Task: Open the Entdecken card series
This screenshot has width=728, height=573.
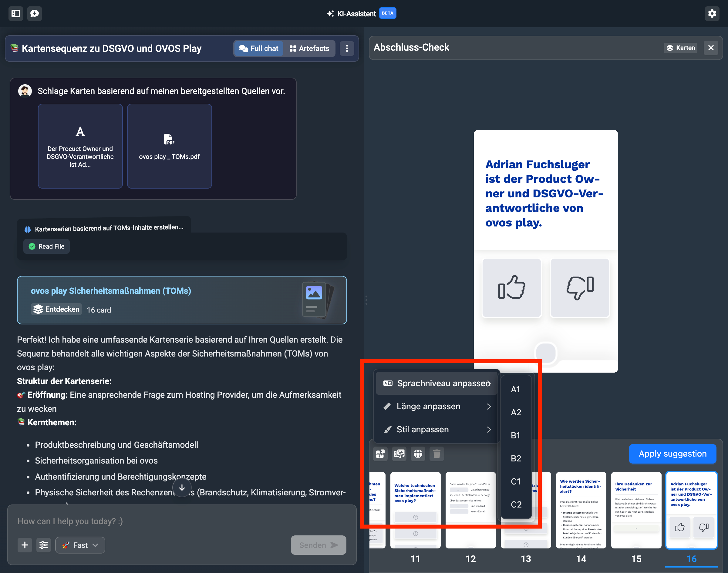Action: click(56, 309)
